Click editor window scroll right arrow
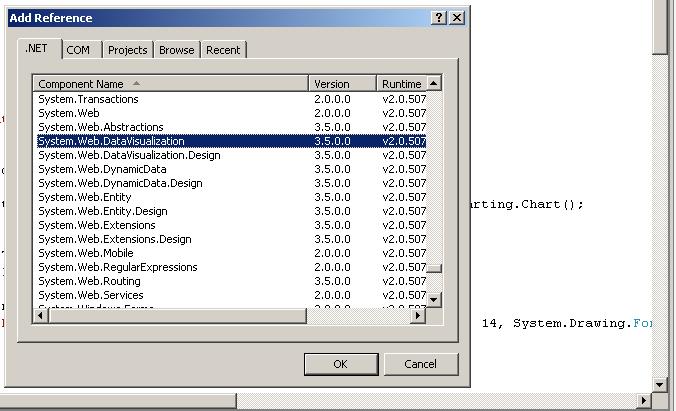The width and height of the screenshot is (676, 411). click(644, 401)
